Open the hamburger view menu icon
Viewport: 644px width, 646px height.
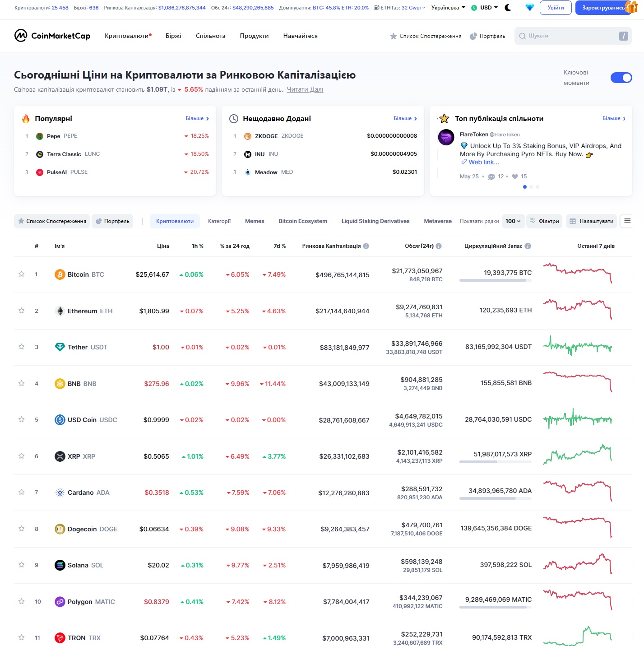(627, 221)
